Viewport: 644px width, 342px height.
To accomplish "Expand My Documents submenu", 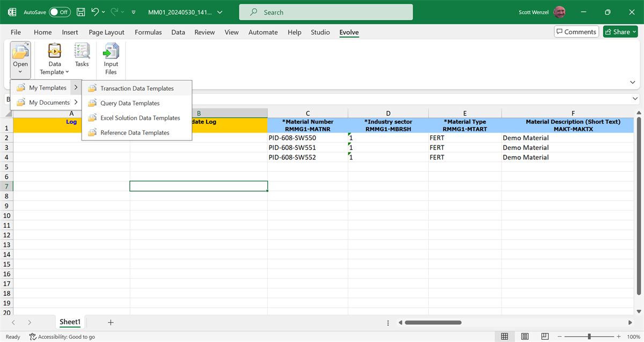I will 48,103.
